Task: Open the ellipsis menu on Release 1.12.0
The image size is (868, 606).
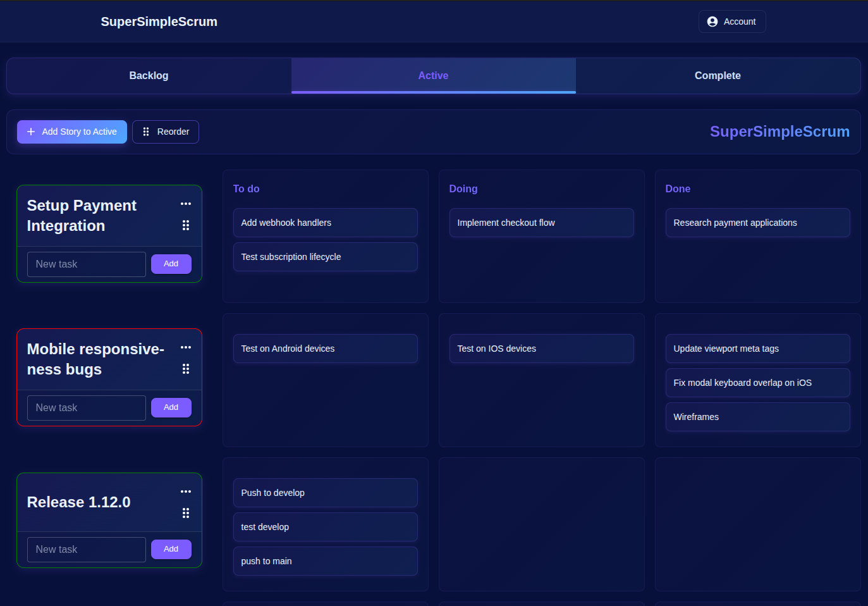Action: [186, 491]
